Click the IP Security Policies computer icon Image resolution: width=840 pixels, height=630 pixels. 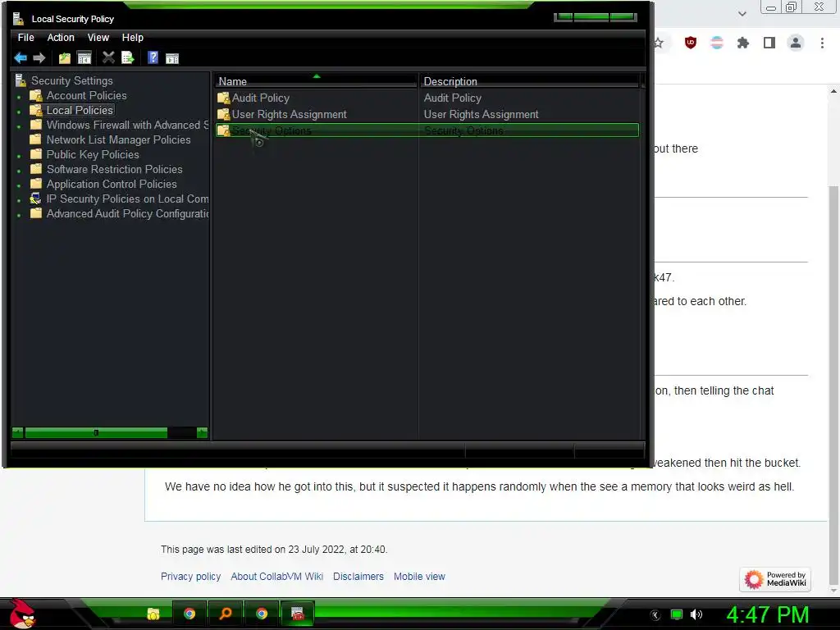(x=35, y=199)
